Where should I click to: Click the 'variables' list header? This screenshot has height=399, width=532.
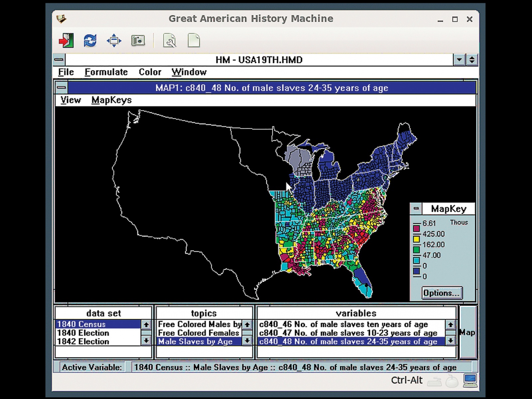click(356, 313)
